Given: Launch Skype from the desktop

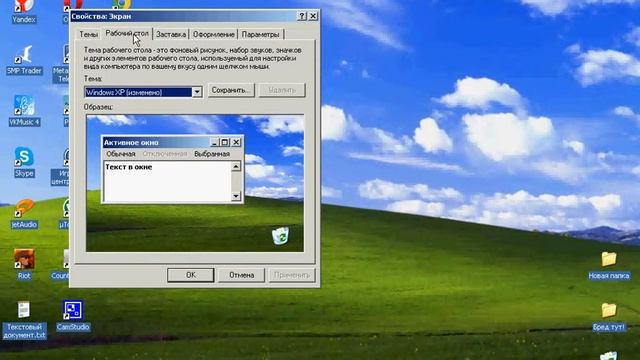Looking at the screenshot, I should pyautogui.click(x=24, y=162).
